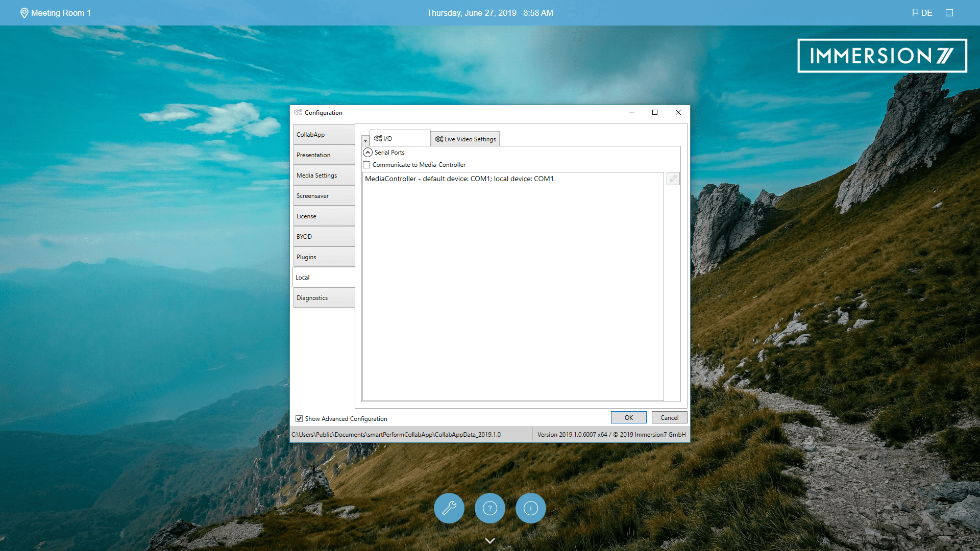This screenshot has height=551, width=980.
Task: Switch to the Live Video Settings tab
Action: [465, 139]
